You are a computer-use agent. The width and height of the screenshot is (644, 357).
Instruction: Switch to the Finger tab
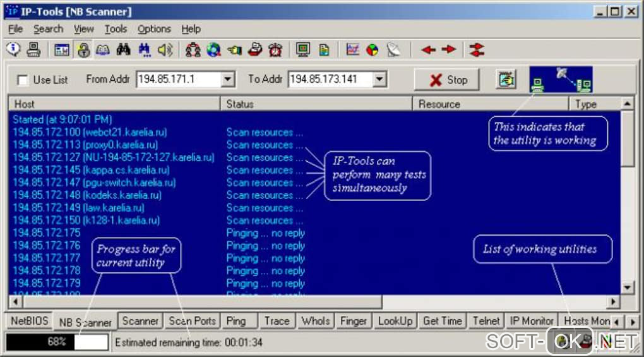353,321
